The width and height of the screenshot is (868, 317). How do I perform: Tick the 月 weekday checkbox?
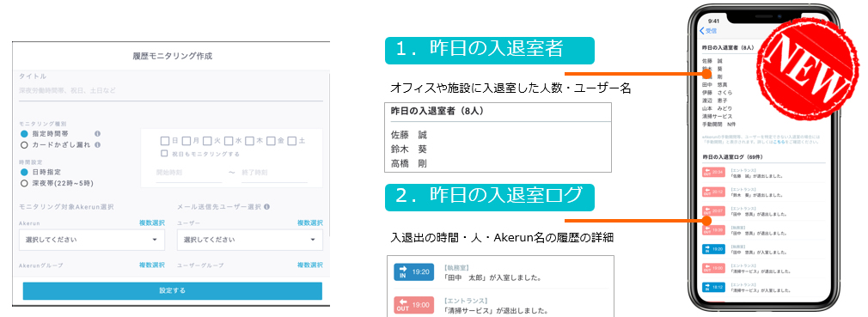[186, 141]
